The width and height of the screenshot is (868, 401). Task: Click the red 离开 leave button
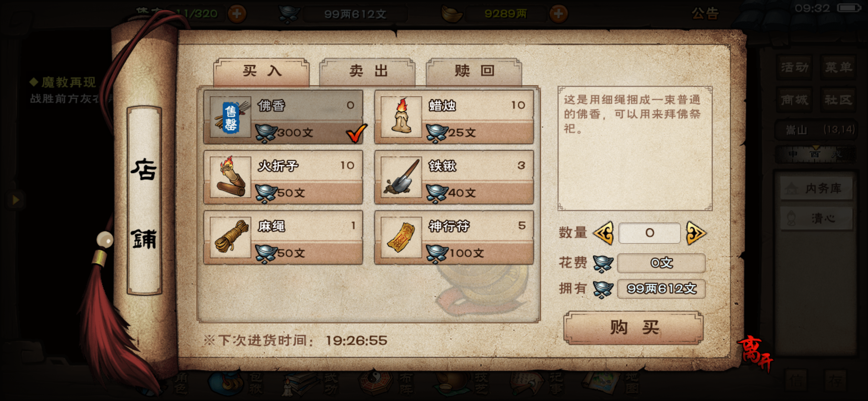(755, 353)
